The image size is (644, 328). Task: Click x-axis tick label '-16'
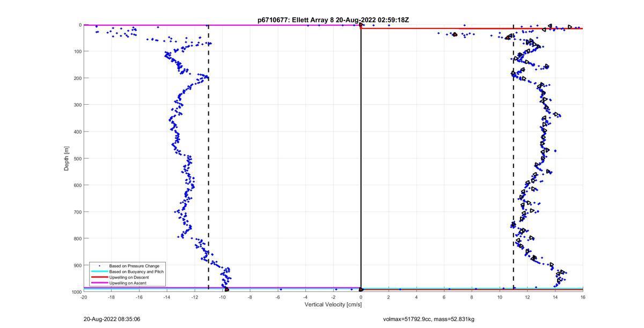point(139,297)
